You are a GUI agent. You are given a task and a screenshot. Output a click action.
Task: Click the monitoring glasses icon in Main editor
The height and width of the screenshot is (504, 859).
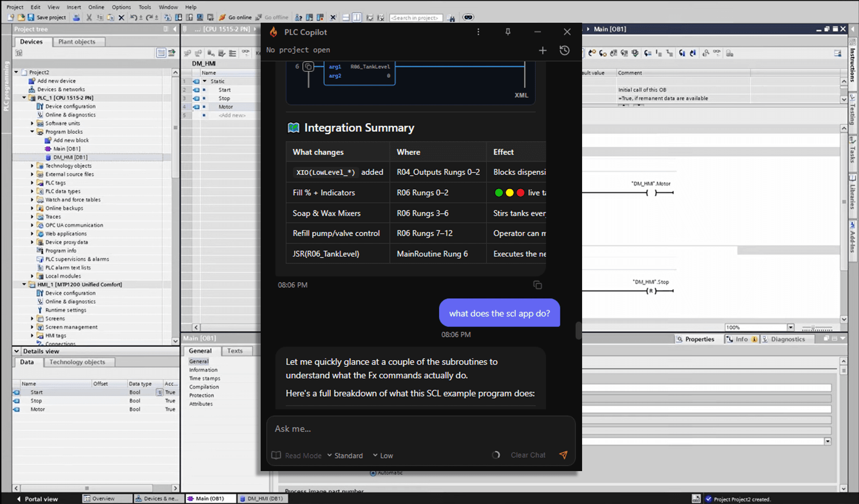point(717,53)
